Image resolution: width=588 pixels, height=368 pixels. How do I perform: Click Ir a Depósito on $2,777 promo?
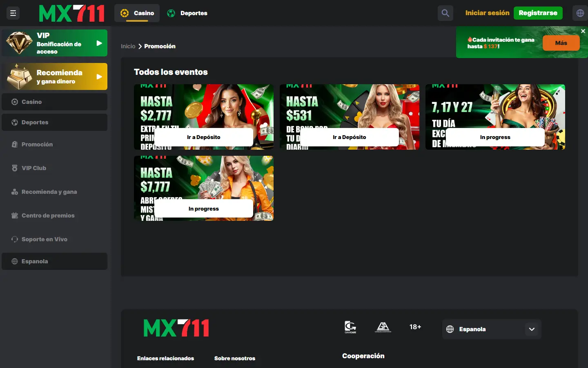203,137
